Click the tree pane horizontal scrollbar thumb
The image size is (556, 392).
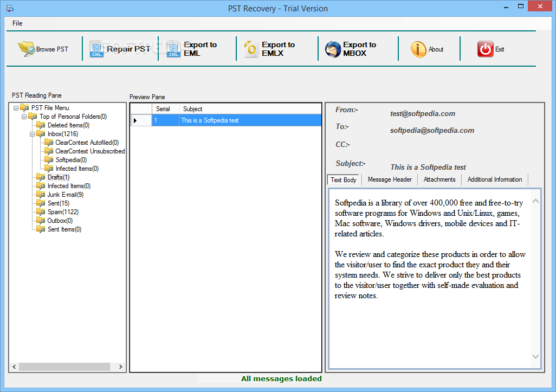64,367
